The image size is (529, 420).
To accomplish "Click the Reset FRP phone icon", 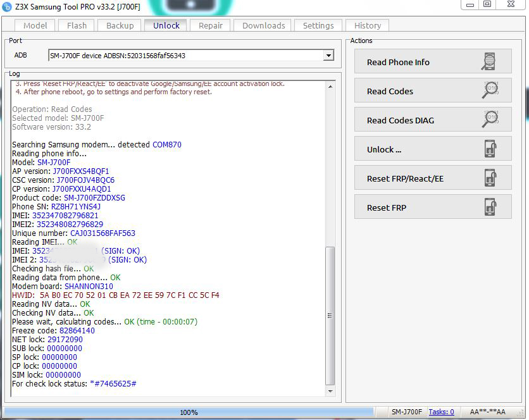I will [490, 207].
